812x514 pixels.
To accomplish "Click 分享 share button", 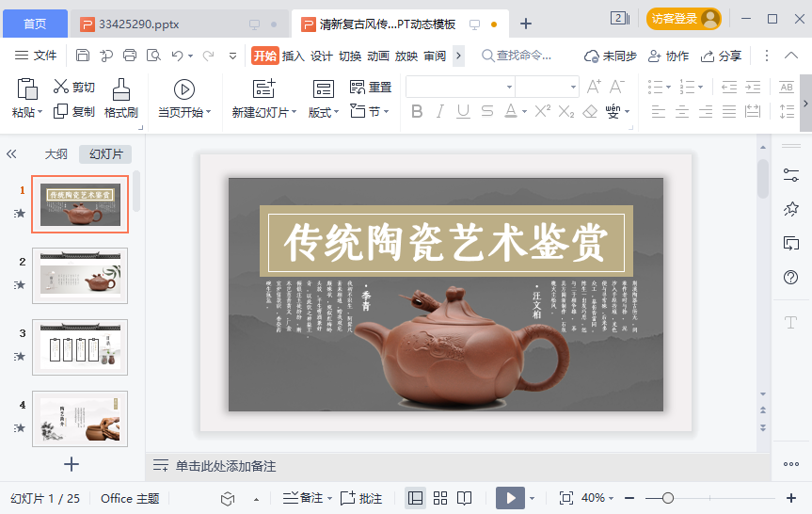I will click(722, 56).
